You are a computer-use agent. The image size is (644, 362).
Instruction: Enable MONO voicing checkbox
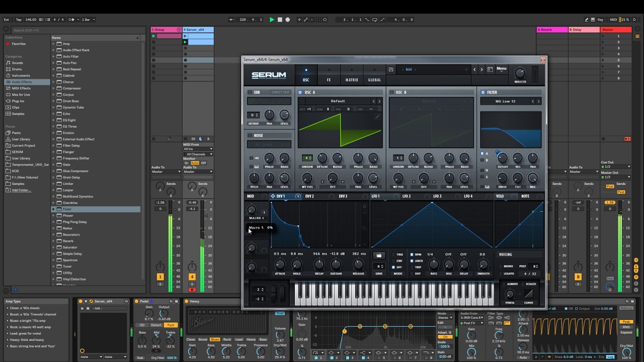[x=501, y=266]
